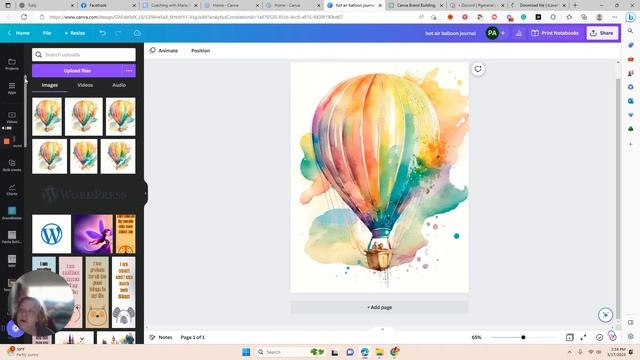
Task: Open the BrandBolder sidebar app
Action: 12,213
